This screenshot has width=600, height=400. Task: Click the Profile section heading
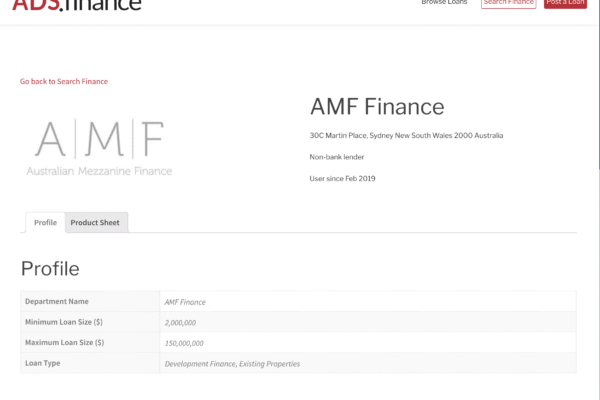50,269
